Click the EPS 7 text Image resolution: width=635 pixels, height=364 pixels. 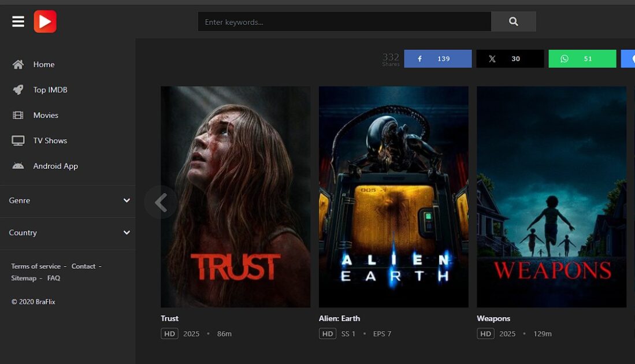click(383, 334)
